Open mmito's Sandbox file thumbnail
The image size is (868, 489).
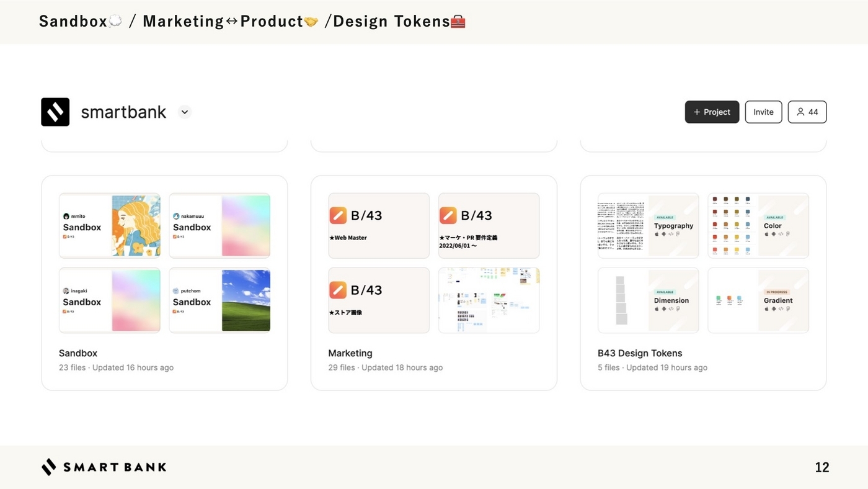(110, 225)
